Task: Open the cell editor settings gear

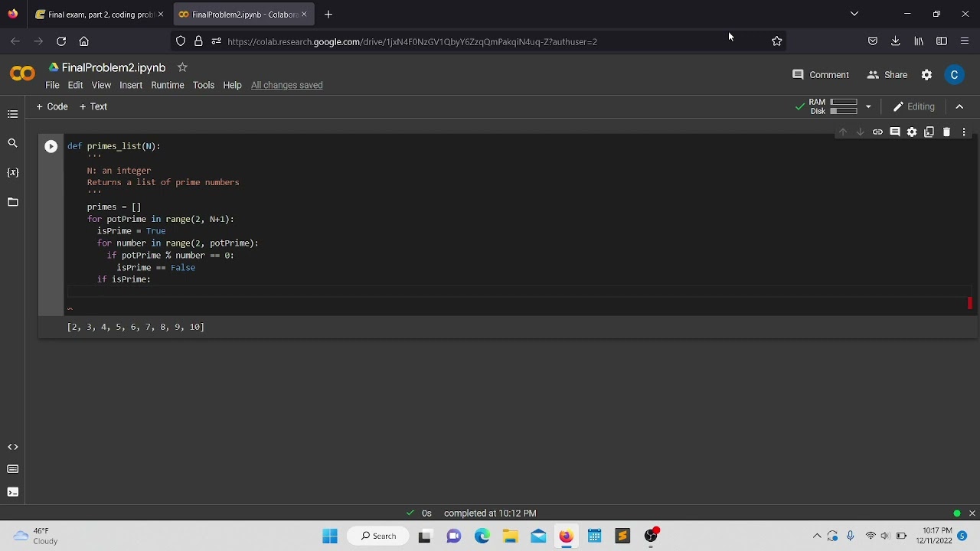Action: (912, 132)
